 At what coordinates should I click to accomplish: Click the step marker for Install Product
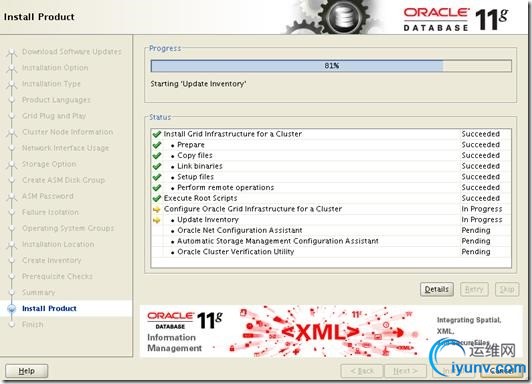point(12,308)
